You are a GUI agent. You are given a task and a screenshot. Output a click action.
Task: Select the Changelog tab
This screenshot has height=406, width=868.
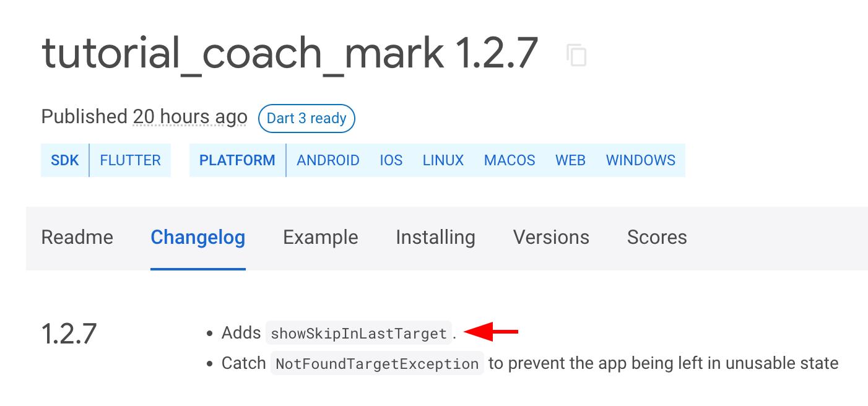tap(198, 237)
